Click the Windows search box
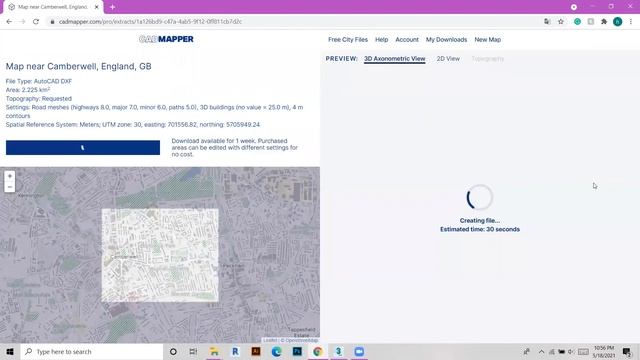 click(x=92, y=351)
